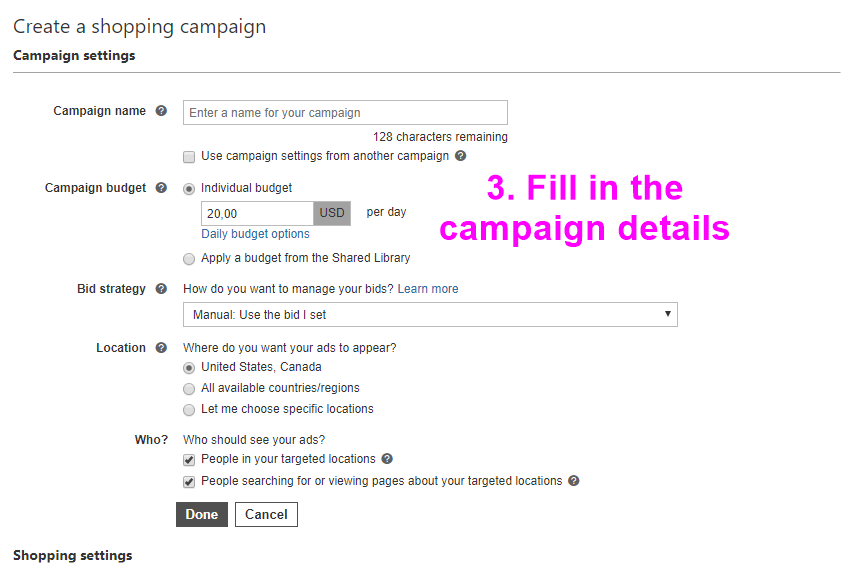This screenshot has width=841, height=563.
Task: Click help icon beside Location label
Action: pos(161,348)
